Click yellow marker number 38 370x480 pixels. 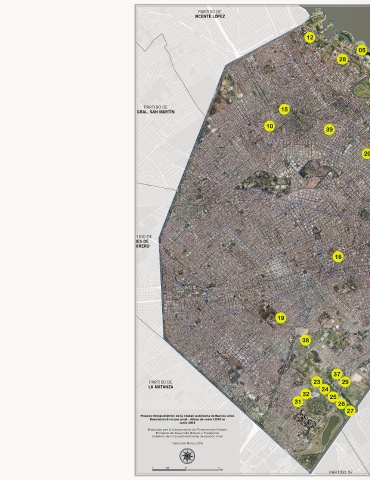(x=306, y=340)
